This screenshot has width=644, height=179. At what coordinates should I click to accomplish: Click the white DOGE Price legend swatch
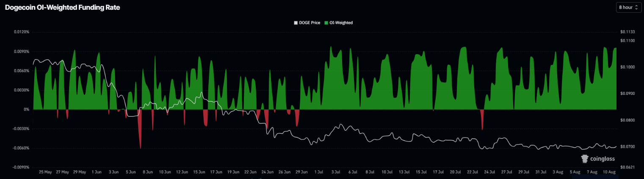pyautogui.click(x=296, y=23)
